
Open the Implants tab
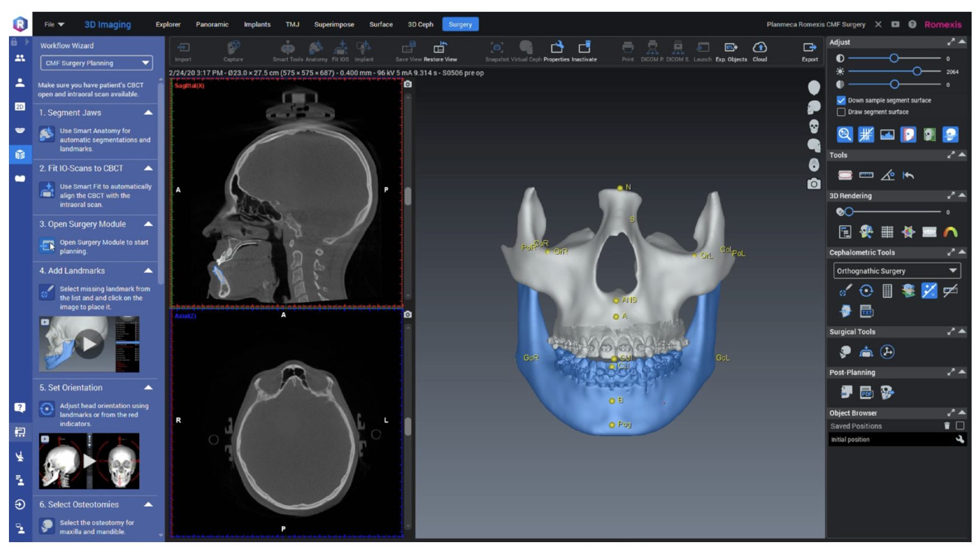(x=257, y=24)
